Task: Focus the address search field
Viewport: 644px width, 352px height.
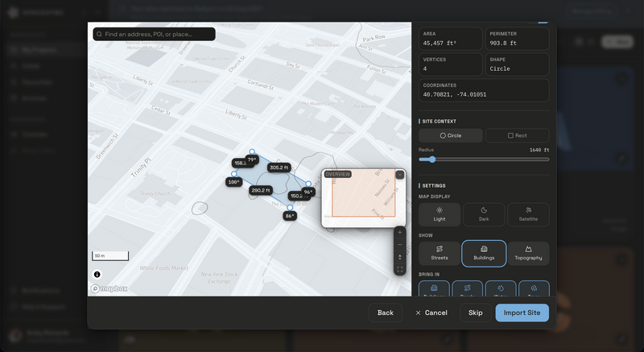Action: [154, 34]
